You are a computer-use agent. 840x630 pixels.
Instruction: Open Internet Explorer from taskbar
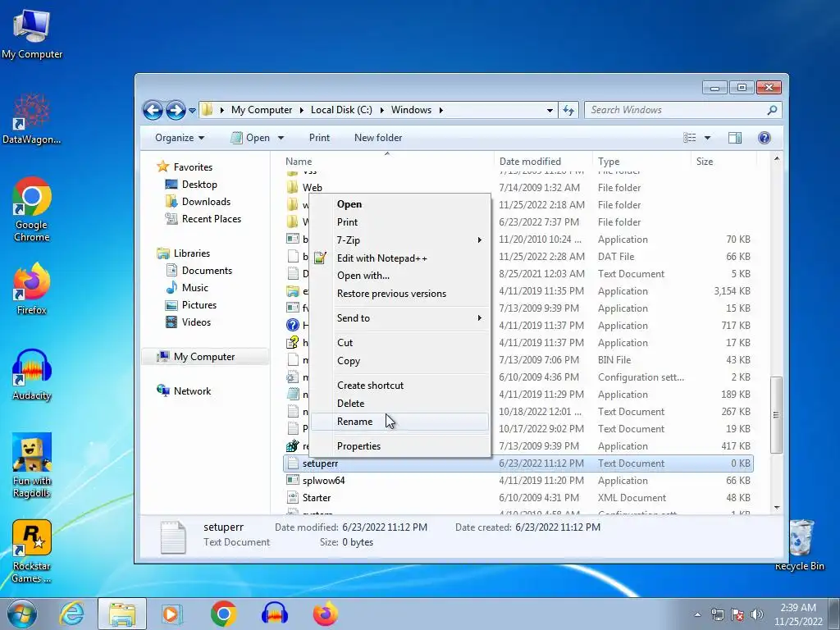point(71,614)
